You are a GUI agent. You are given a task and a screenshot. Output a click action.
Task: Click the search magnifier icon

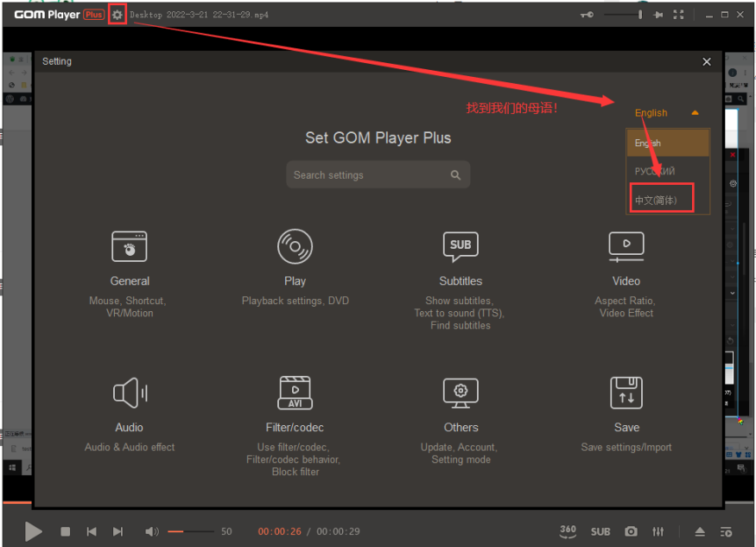click(455, 175)
